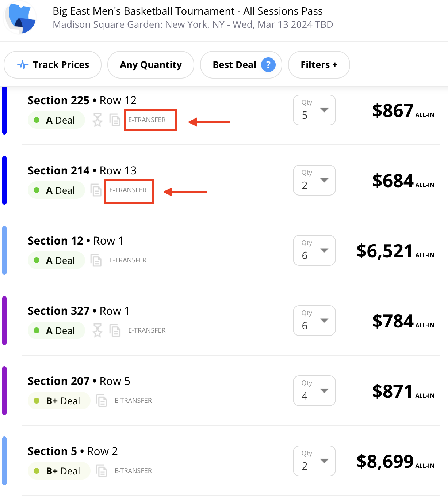
Task: Click the ticket notes icon on Section 225
Action: tap(115, 120)
